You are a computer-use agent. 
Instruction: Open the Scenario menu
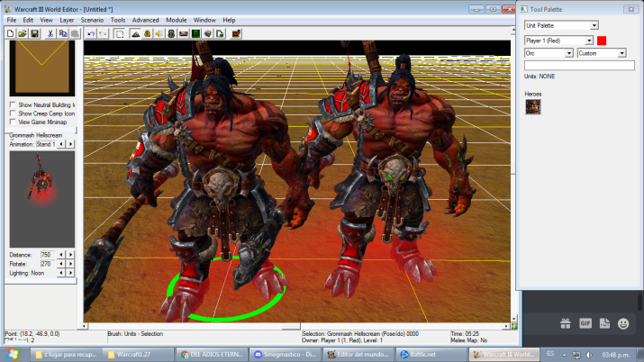pos(92,20)
